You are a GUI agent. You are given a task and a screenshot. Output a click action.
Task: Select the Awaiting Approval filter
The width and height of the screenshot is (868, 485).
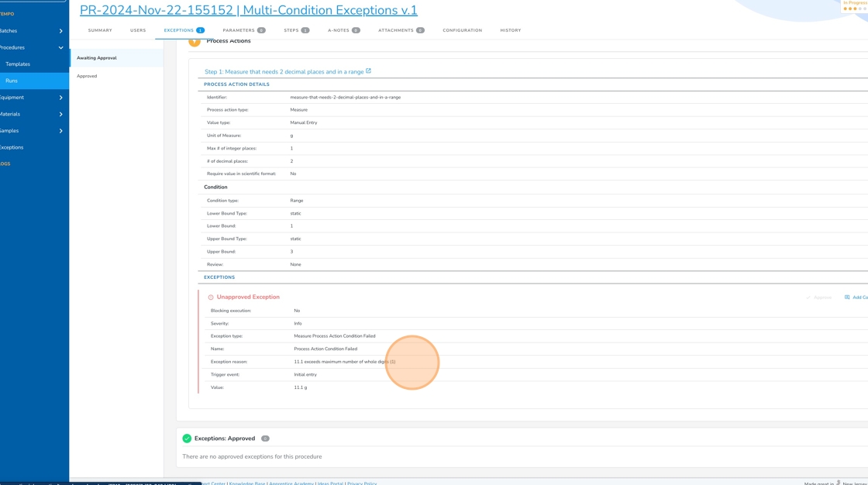coord(116,57)
